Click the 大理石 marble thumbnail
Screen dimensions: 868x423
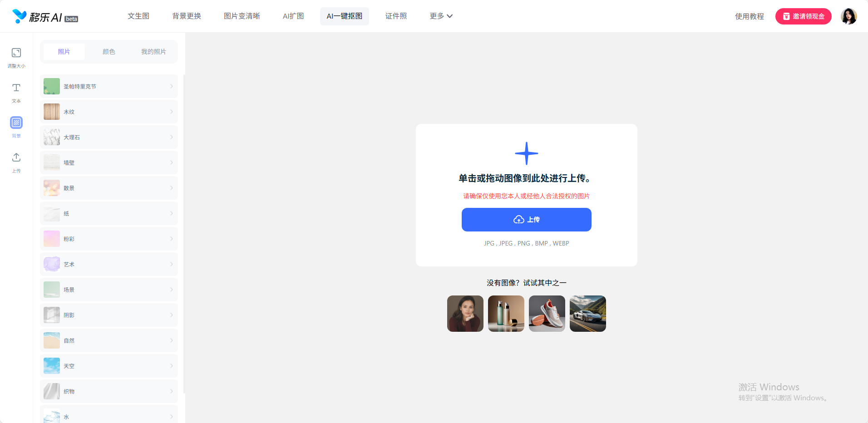point(52,137)
